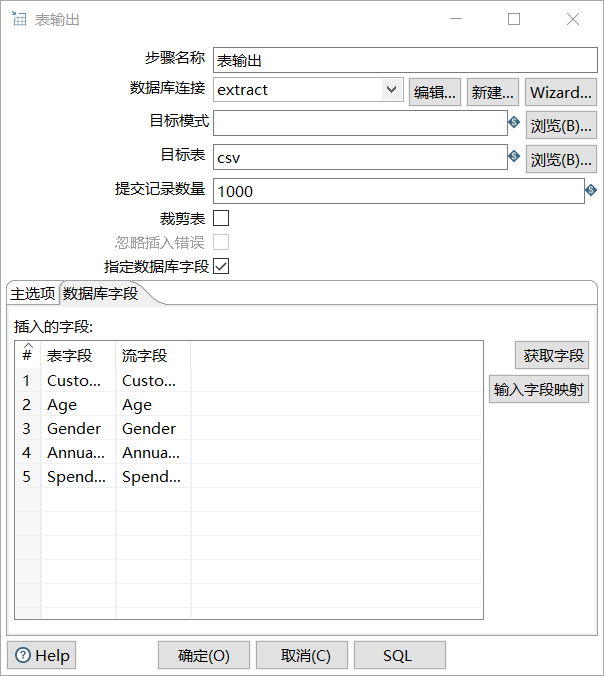Sort by the # column header

[28, 355]
